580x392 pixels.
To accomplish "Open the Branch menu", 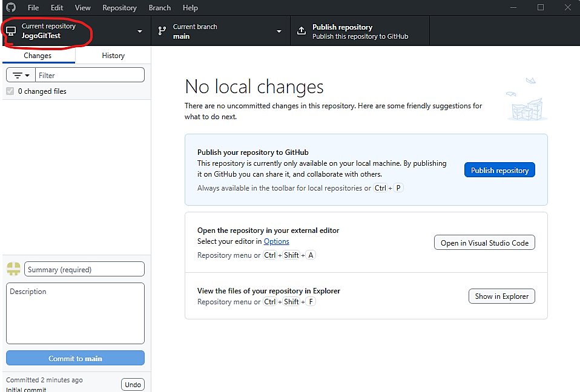I will coord(159,8).
